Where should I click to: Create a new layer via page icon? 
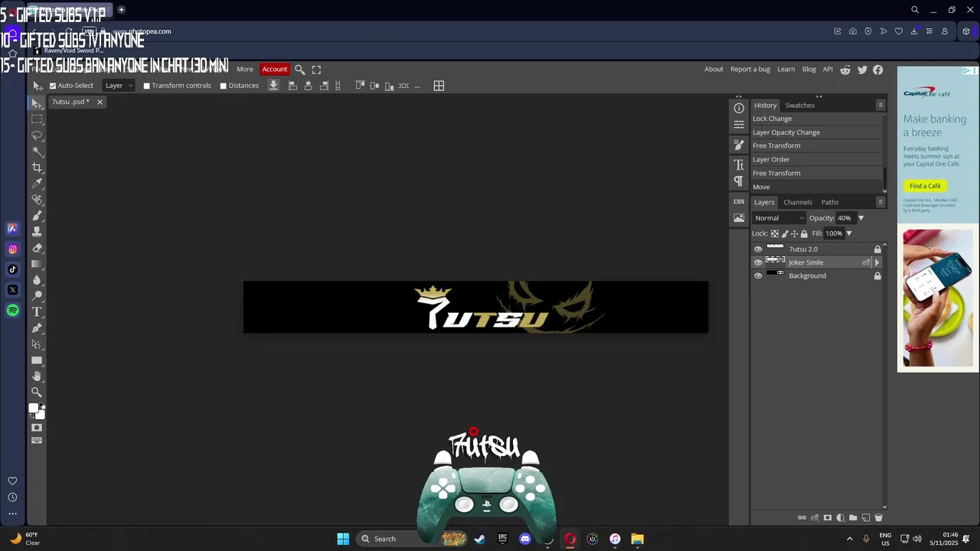point(866,518)
